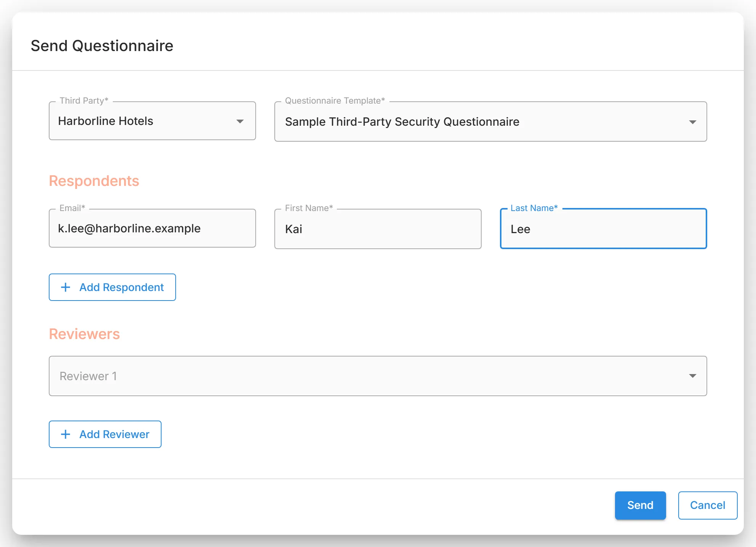Click the Reviewer 1 dropdown arrow
Viewport: 756px width, 547px height.
pos(692,376)
